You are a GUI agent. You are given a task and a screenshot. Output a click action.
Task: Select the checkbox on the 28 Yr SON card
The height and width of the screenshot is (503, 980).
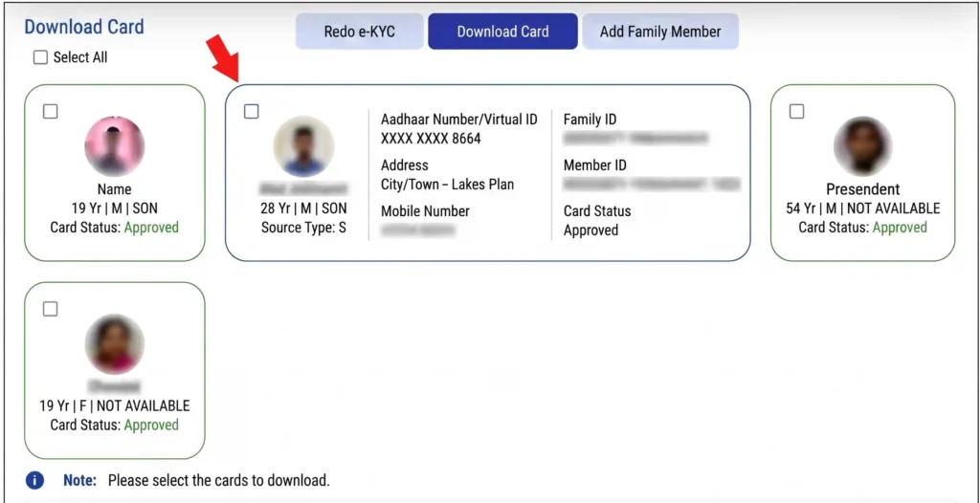click(x=252, y=111)
